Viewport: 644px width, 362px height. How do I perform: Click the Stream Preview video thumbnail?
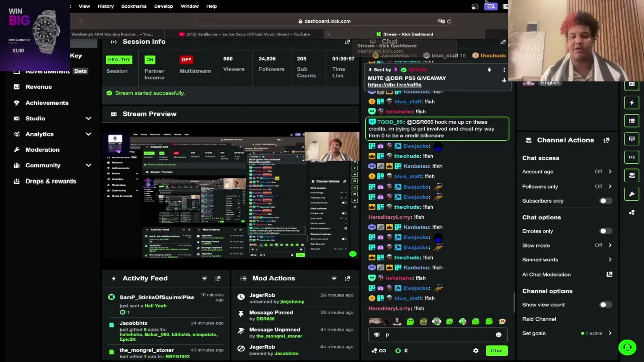231,196
